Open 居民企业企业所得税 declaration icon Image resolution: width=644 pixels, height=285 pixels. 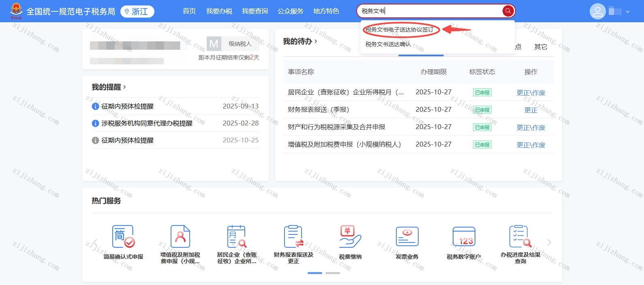(237, 237)
